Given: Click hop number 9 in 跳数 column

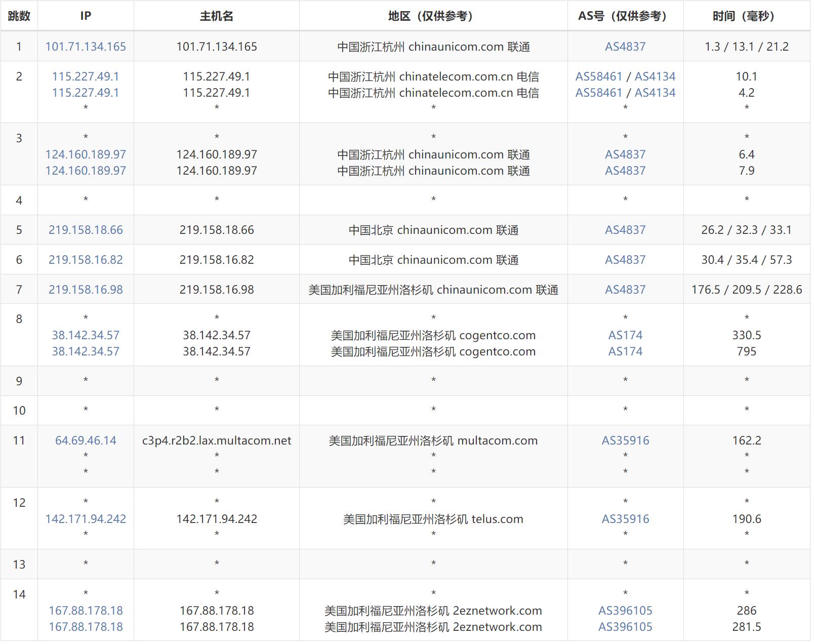Looking at the screenshot, I should pyautogui.click(x=19, y=381).
